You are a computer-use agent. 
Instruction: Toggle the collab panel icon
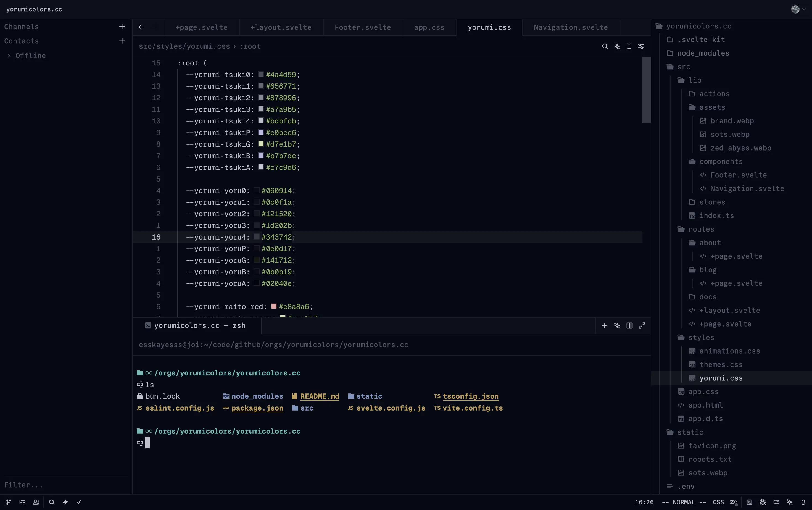36,502
